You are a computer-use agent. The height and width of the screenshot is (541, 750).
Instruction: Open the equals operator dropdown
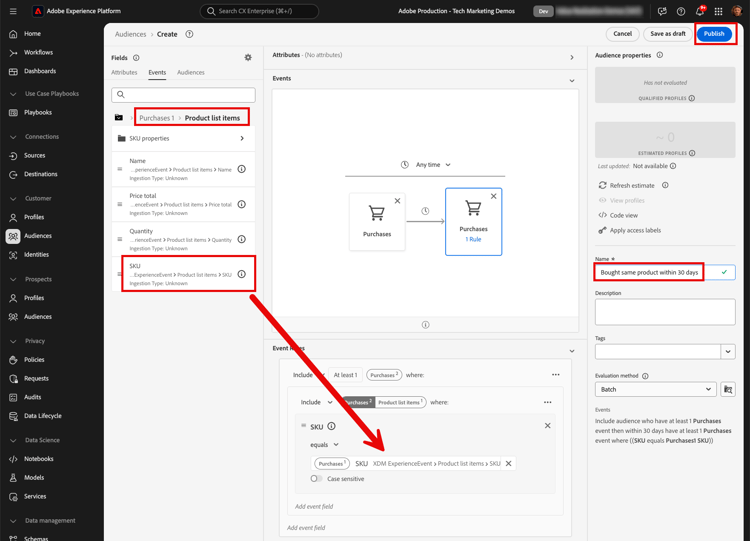[324, 444]
